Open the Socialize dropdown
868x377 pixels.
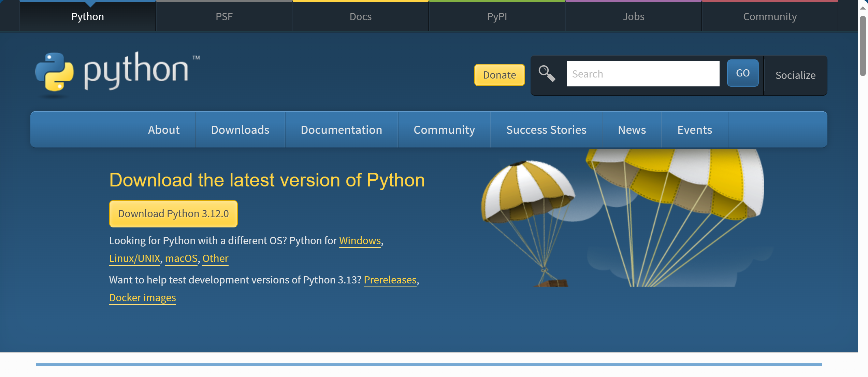pyautogui.click(x=795, y=75)
